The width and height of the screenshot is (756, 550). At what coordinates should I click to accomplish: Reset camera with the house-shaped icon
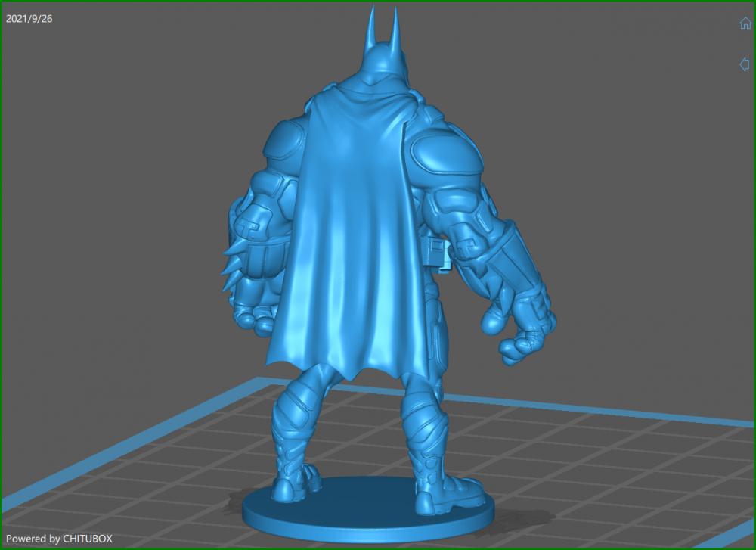coord(745,23)
